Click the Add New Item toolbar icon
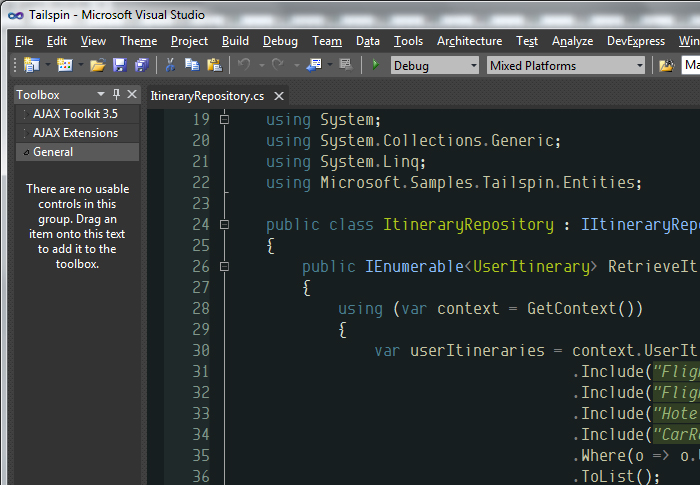This screenshot has height=485, width=700. 65,65
